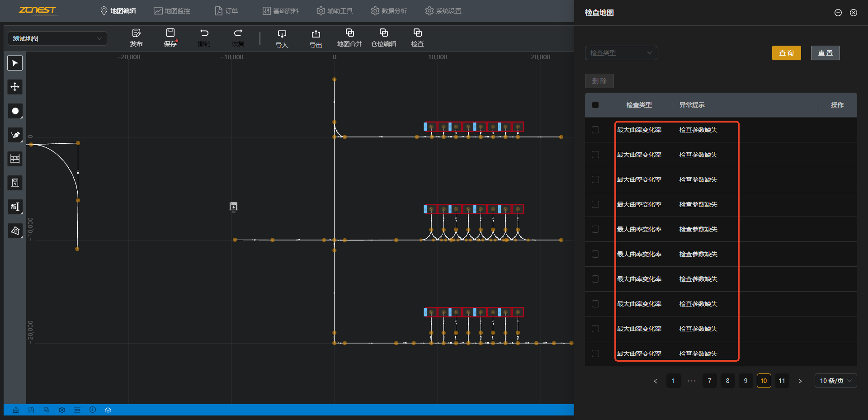Open the 测试地图 map selector dropdown

tap(57, 38)
